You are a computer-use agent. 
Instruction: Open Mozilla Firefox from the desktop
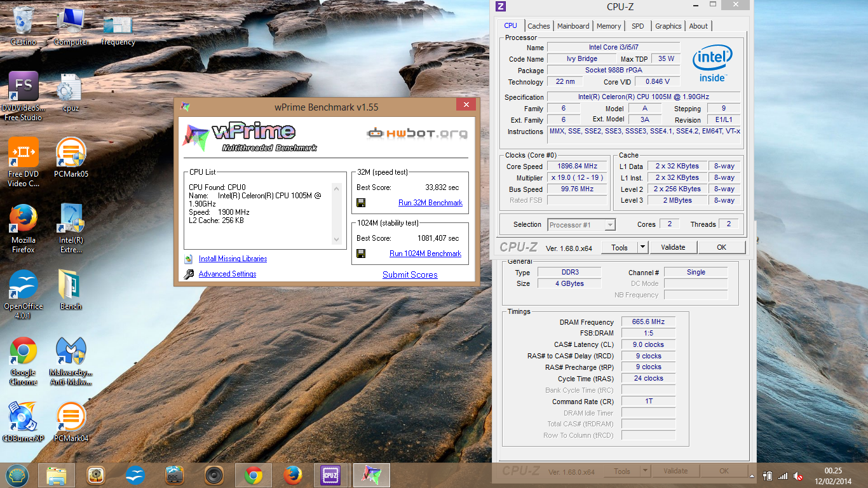24,228
